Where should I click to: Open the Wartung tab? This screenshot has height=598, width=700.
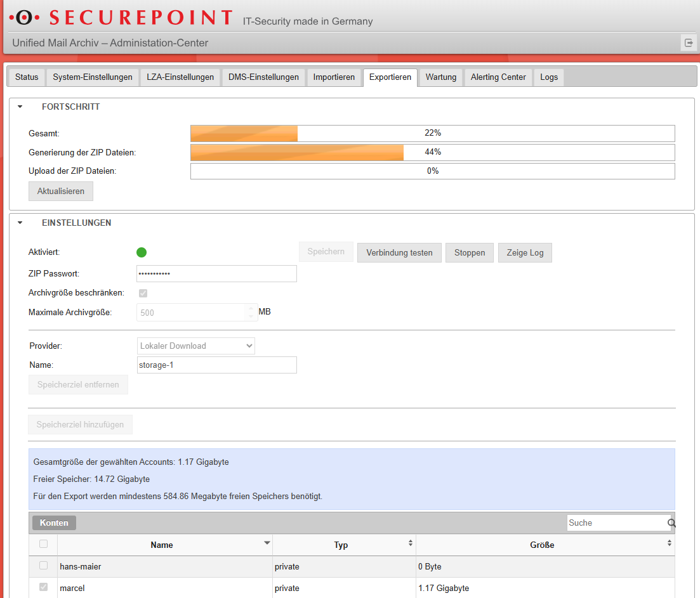(x=441, y=77)
